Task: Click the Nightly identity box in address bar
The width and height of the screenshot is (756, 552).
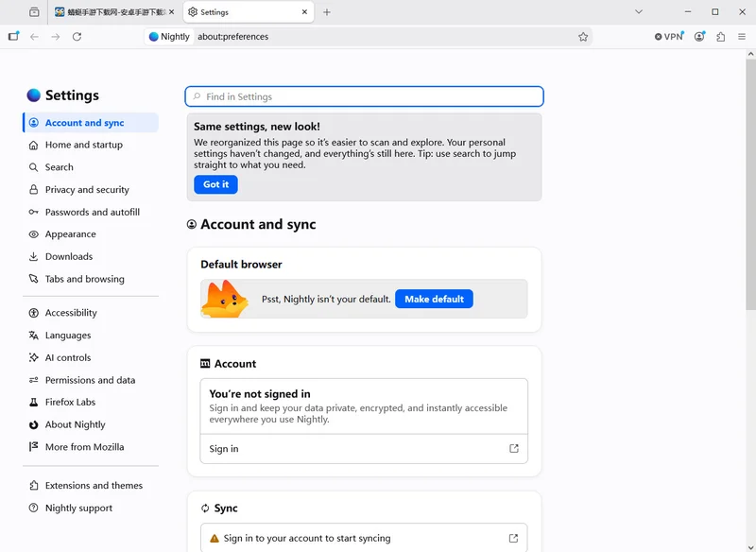Action: [x=169, y=37]
